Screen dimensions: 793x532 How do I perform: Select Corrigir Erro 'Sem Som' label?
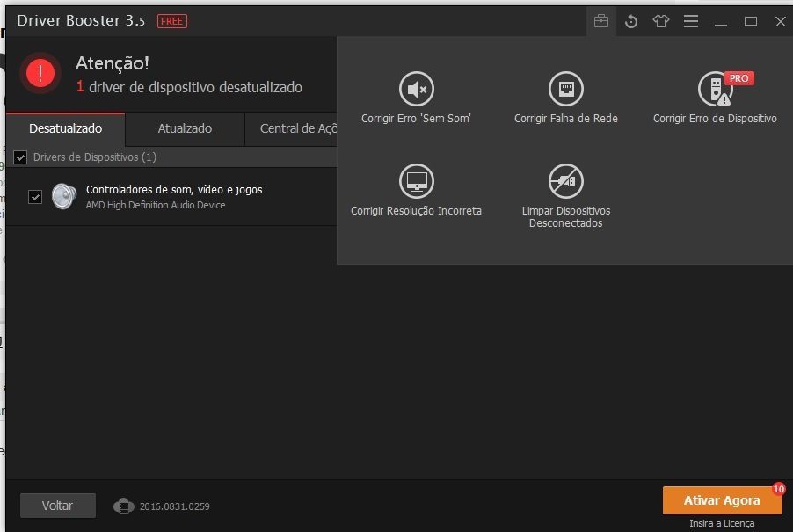[416, 119]
